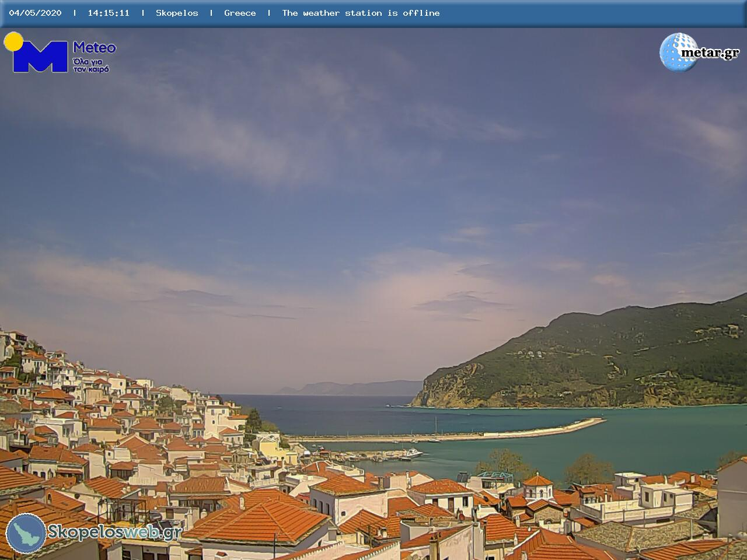Click the Greek slogan 'Όλα για τον καιρό'
Image resolution: width=747 pixels, height=560 pixels.
(x=90, y=65)
